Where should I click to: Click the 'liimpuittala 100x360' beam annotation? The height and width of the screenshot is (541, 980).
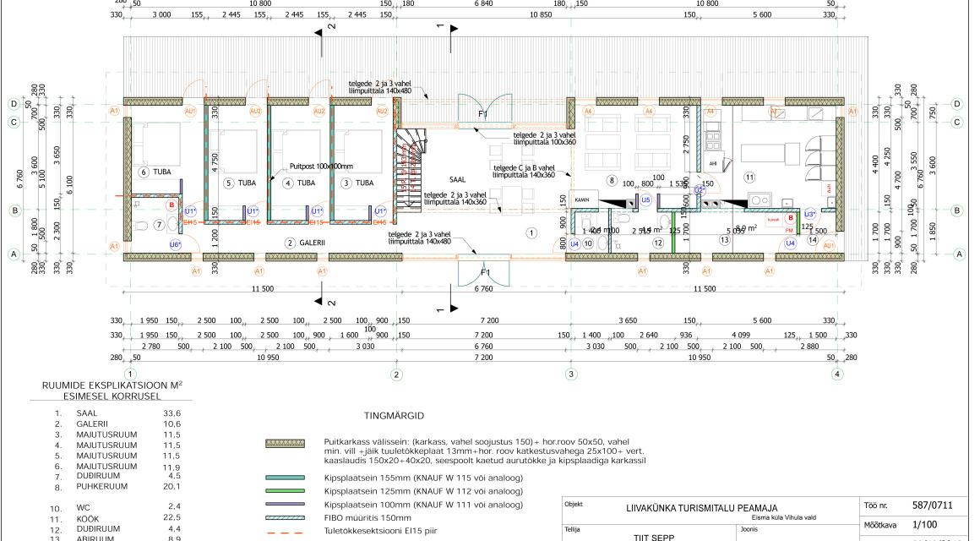coord(544,142)
